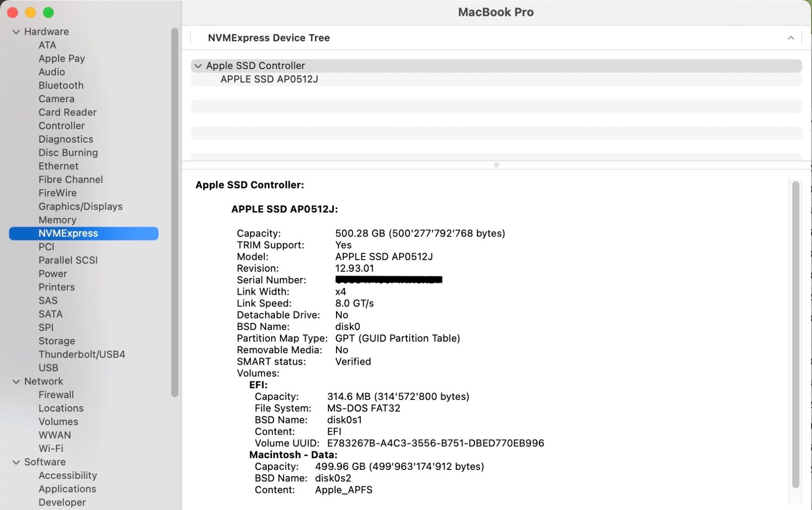The height and width of the screenshot is (510, 812).
Task: Open the Audio hardware section
Action: [52, 72]
